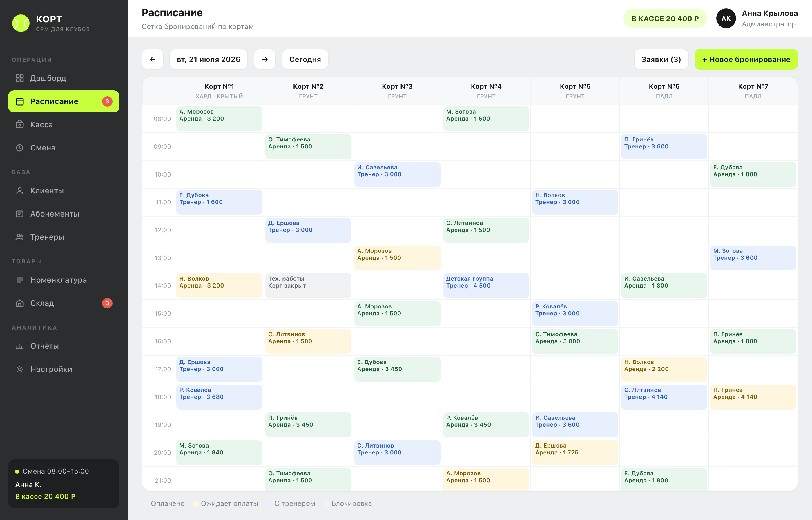The image size is (812, 520).
Task: Click Смена 08:00–15:00 shift card text
Action: (56, 471)
